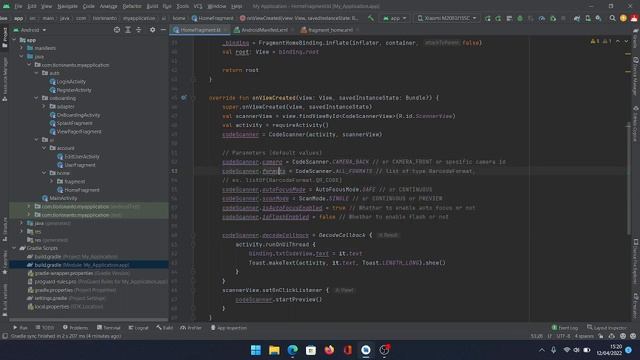Open the Terminal tool window

click(109, 328)
